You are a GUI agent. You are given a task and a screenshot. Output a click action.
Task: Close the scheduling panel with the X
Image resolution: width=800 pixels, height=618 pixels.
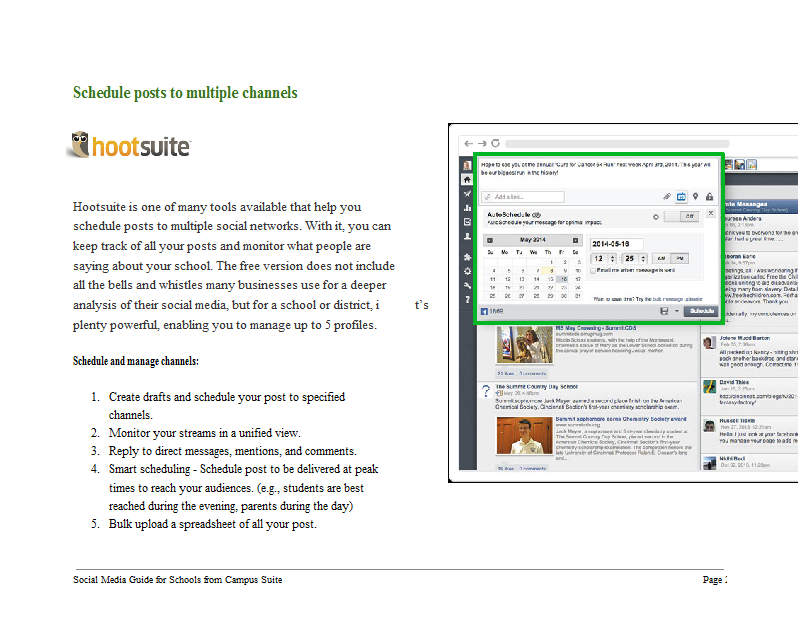click(x=711, y=213)
